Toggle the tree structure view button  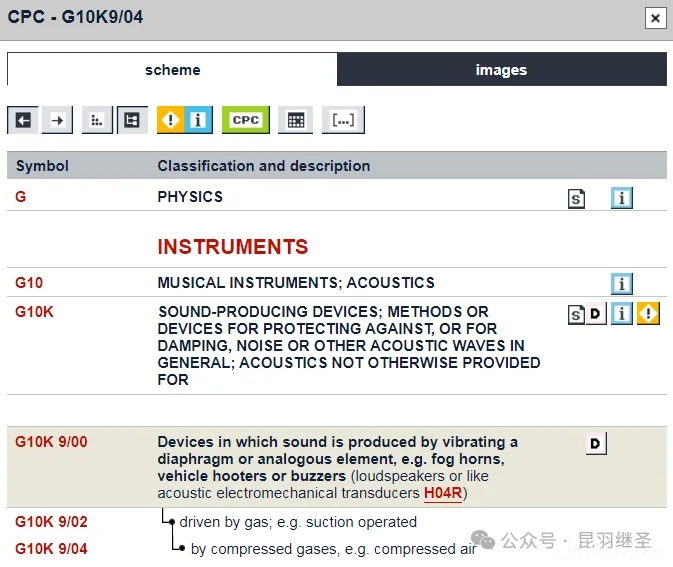(131, 120)
